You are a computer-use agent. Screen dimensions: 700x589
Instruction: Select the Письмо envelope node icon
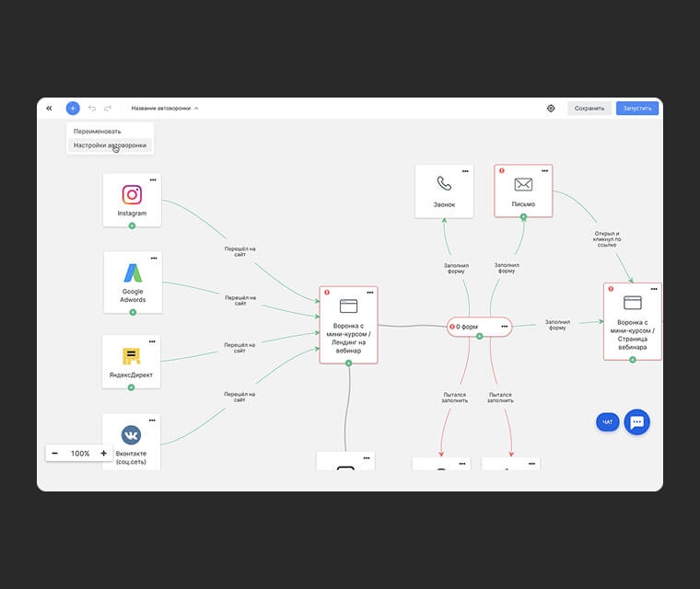[523, 184]
